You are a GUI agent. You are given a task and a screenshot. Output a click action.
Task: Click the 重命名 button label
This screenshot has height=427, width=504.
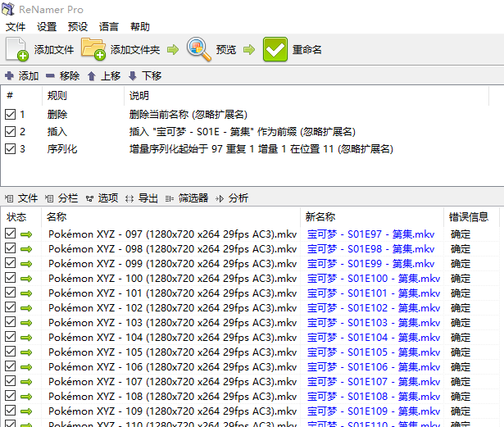[307, 50]
